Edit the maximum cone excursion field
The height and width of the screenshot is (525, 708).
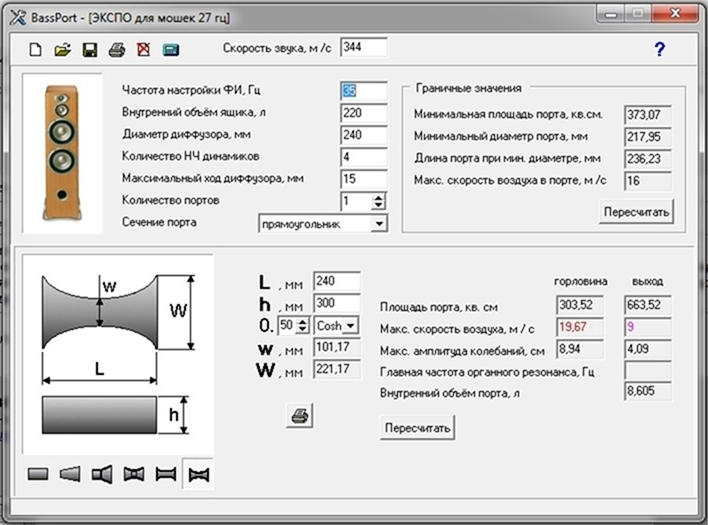[x=363, y=179]
